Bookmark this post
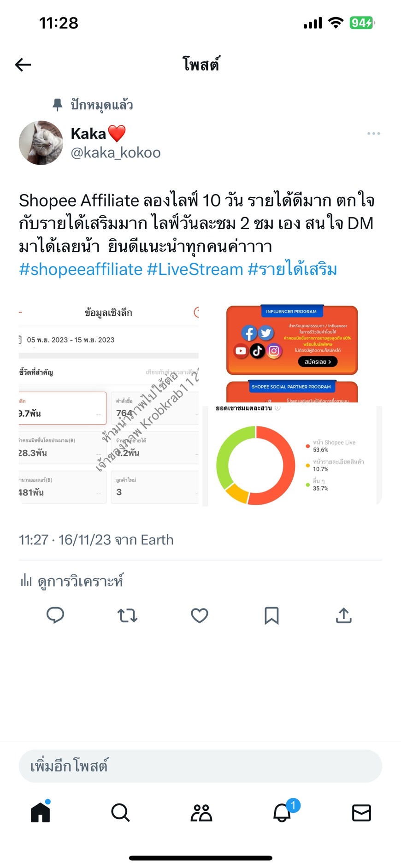401x868 pixels. [271, 615]
